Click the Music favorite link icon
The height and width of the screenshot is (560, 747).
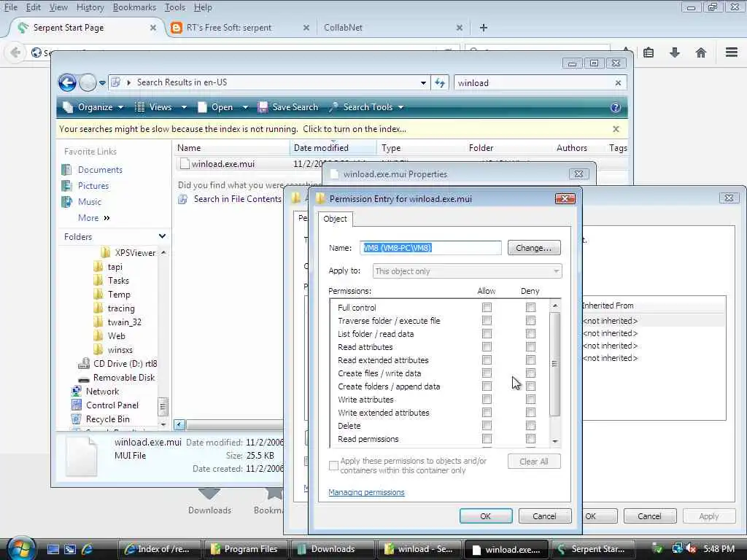tap(66, 202)
